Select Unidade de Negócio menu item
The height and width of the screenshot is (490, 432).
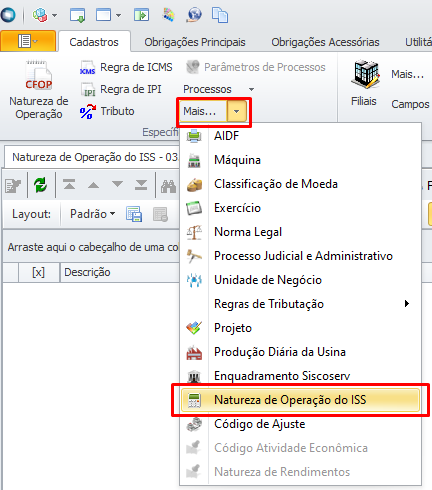301,280
